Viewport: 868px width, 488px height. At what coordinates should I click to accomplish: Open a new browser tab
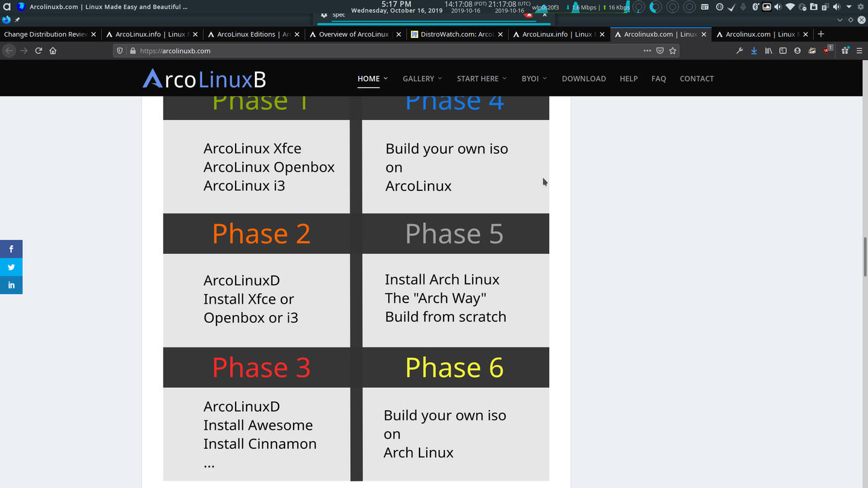tap(821, 34)
